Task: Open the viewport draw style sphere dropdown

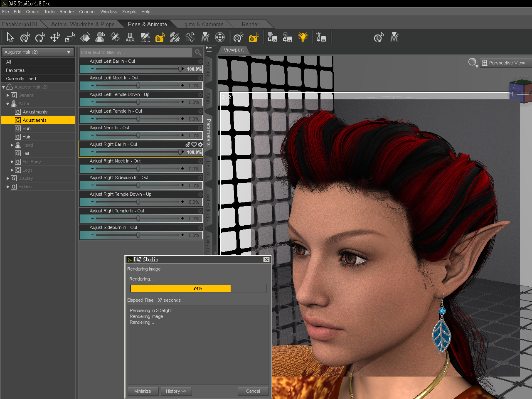Action: [x=473, y=63]
